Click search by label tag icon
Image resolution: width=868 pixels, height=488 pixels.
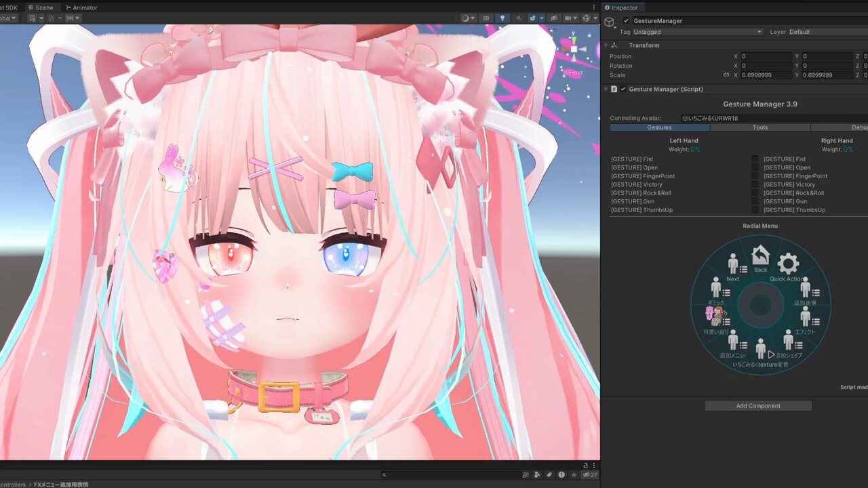[549, 474]
